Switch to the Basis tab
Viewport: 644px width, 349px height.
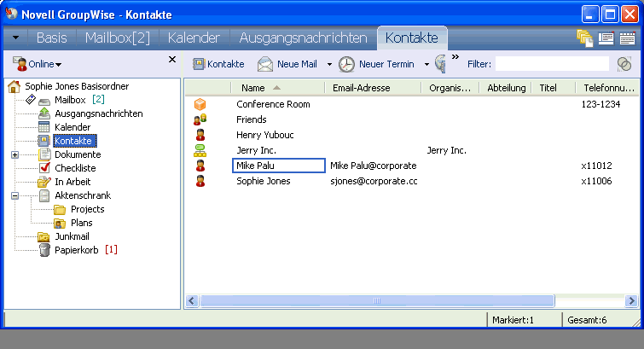click(51, 38)
